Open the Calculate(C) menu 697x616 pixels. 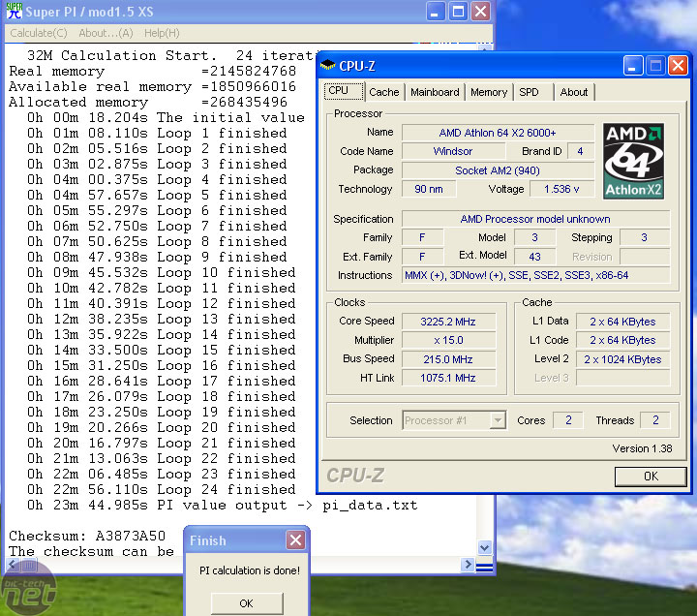(38, 33)
